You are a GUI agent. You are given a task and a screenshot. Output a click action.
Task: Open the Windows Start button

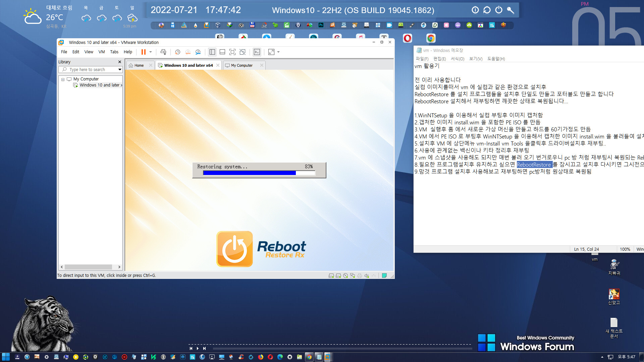point(6,357)
